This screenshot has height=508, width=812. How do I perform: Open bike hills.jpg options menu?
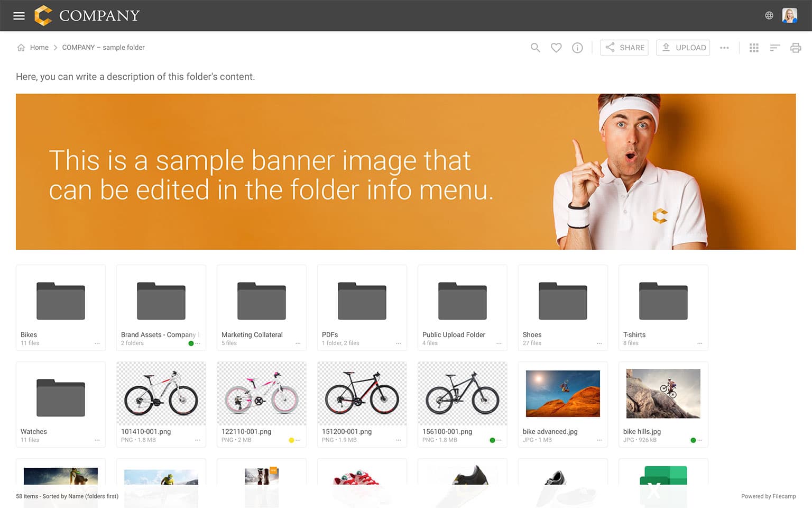[x=700, y=440]
